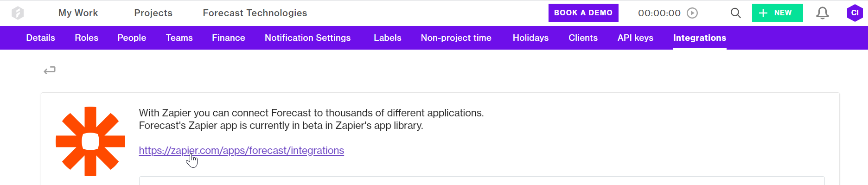
Task: Click the back return arrow icon
Action: pyautogui.click(x=50, y=70)
